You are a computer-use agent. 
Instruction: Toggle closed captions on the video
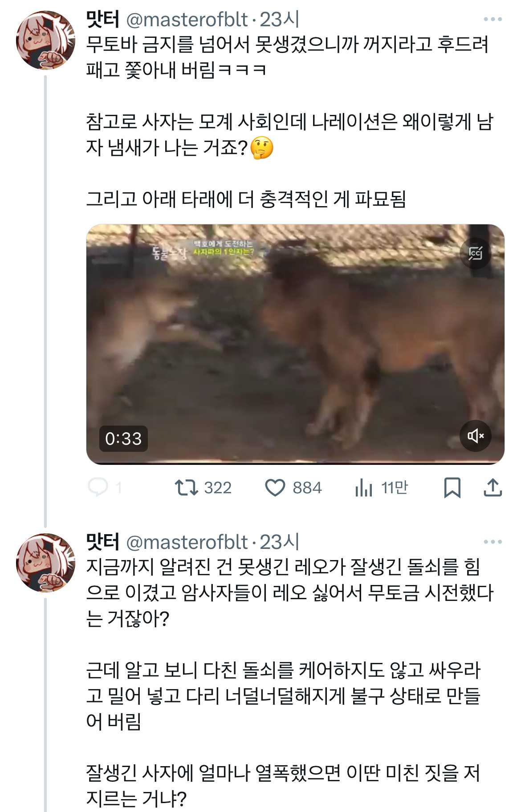click(x=475, y=253)
